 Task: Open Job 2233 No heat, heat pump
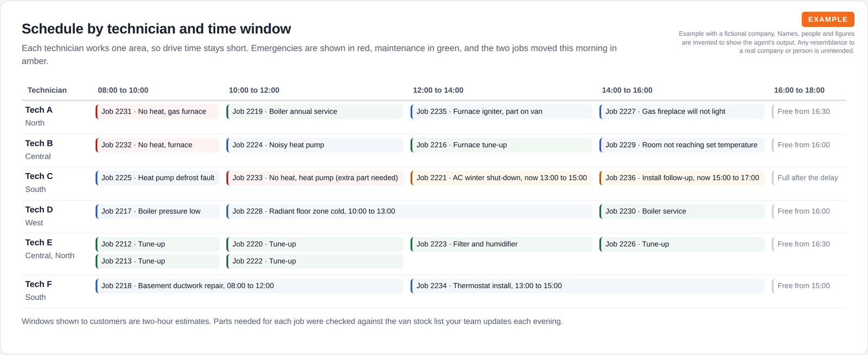(x=315, y=177)
